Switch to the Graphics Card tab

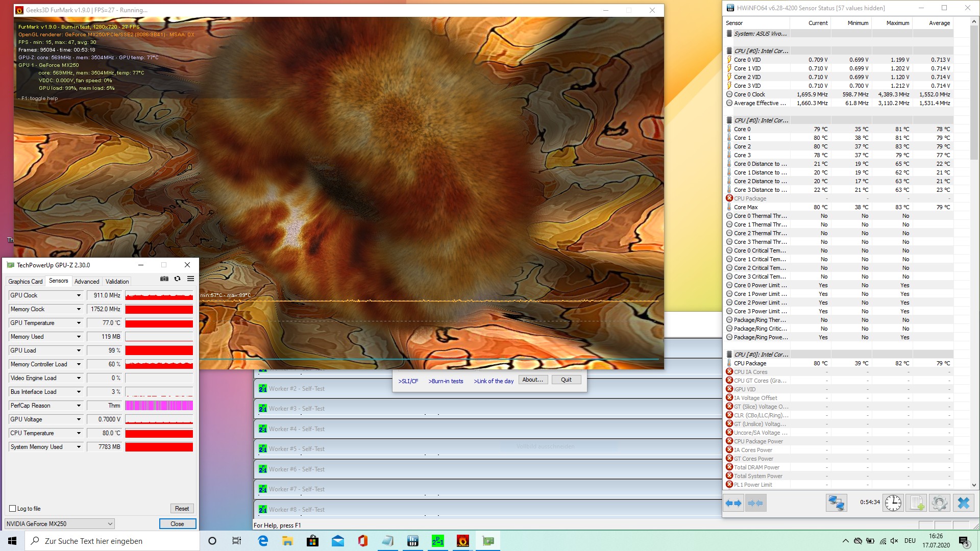pos(26,282)
